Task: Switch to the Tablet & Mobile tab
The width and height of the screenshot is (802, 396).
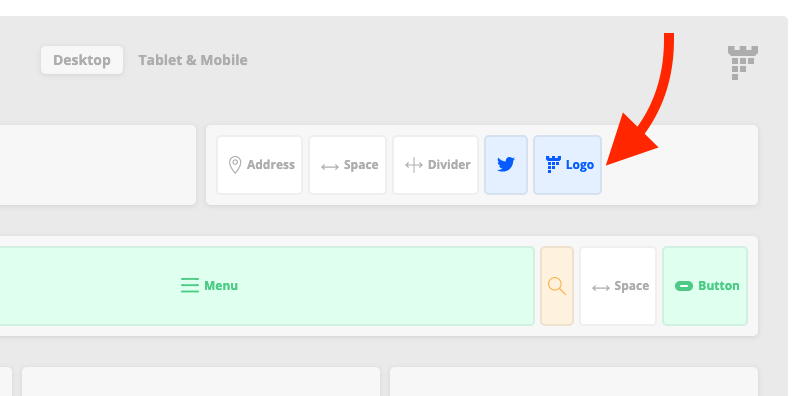Action: tap(193, 60)
